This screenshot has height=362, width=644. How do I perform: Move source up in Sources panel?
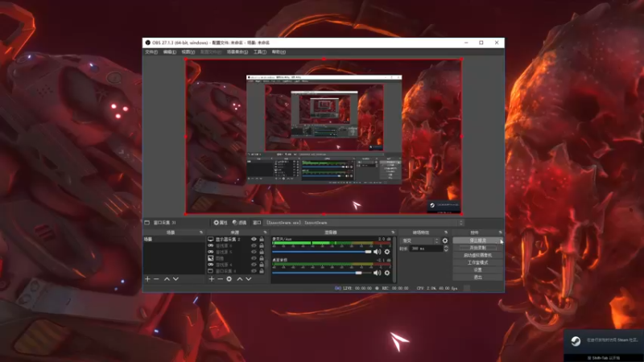coord(239,279)
